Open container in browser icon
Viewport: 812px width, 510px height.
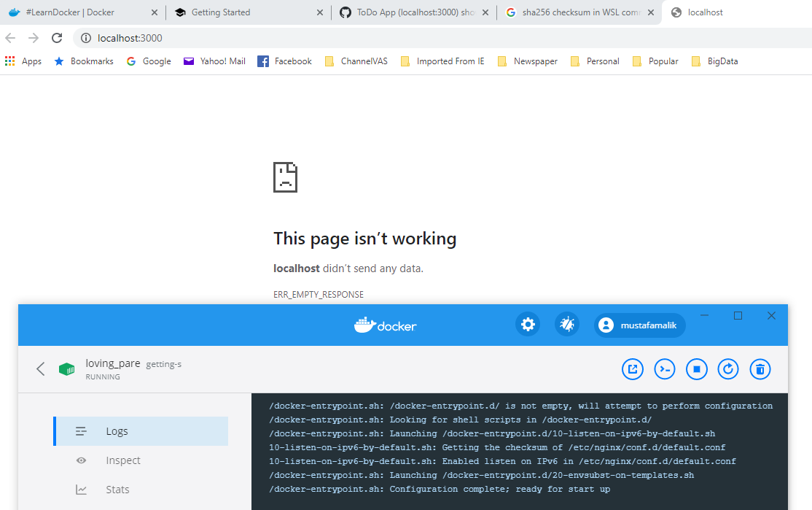tap(632, 369)
